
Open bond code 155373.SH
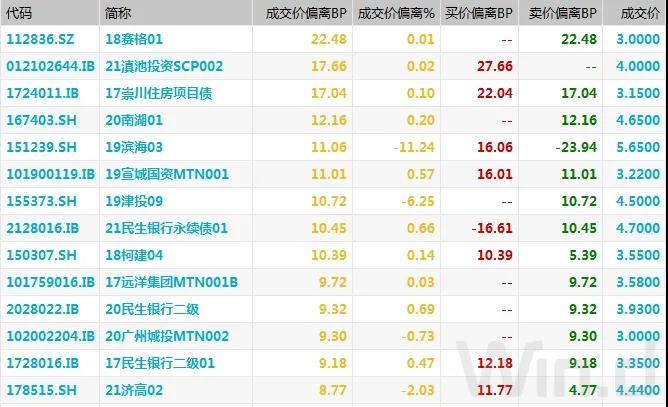[41, 201]
